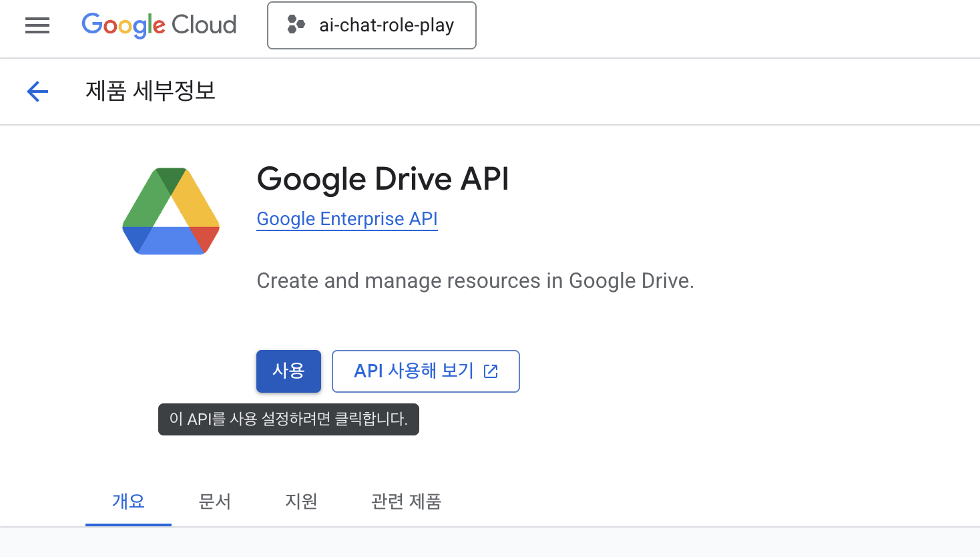The height and width of the screenshot is (557, 980).
Task: Open the ai-chat-role-play project selector
Action: pos(372,25)
